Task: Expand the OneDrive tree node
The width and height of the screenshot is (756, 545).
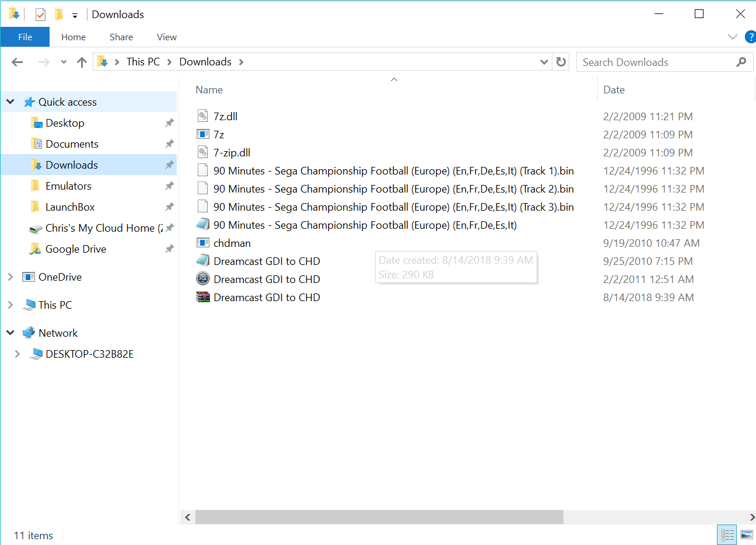Action: (10, 277)
